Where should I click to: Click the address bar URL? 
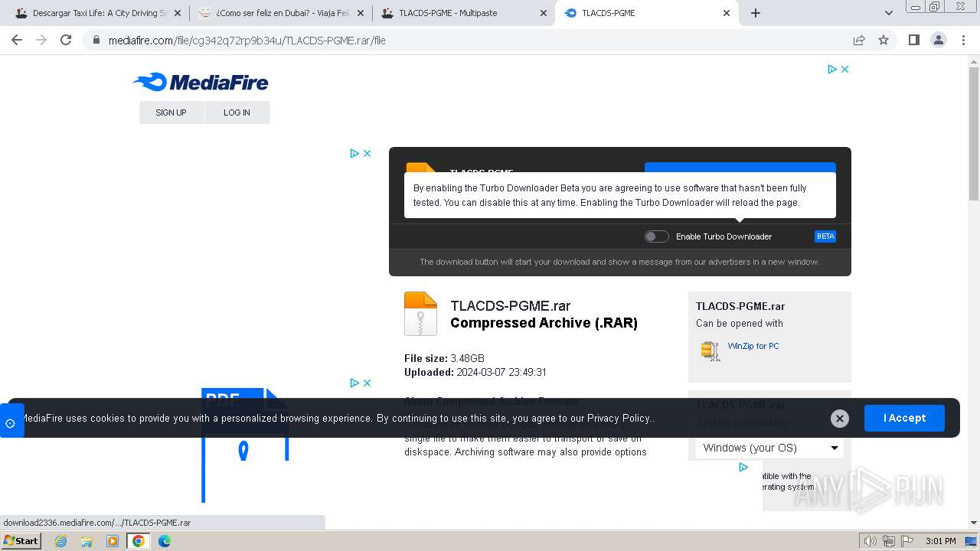click(x=247, y=41)
